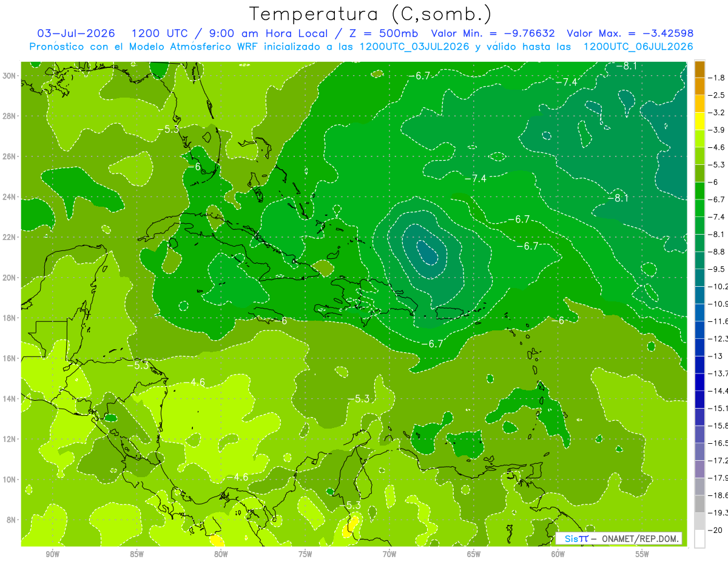Viewport: 728px width, 562px height.
Task: Click the 30N latitude label
Action: click(x=10, y=76)
